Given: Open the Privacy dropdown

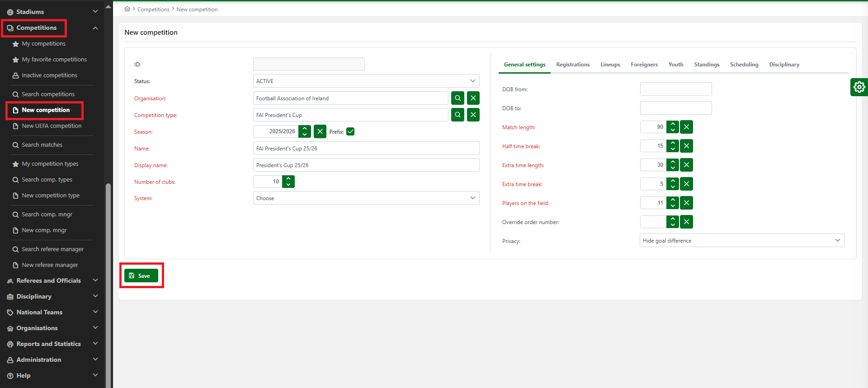Looking at the screenshot, I should coord(741,241).
